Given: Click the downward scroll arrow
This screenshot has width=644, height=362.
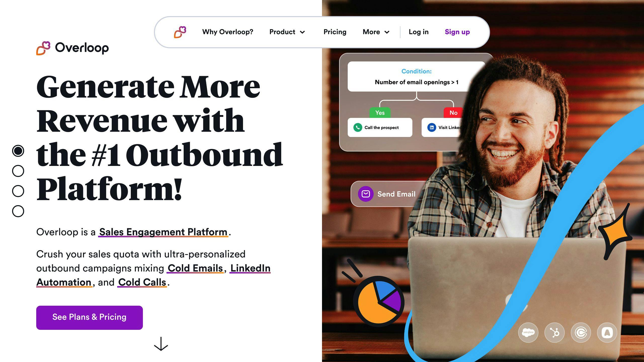Looking at the screenshot, I should (x=160, y=344).
